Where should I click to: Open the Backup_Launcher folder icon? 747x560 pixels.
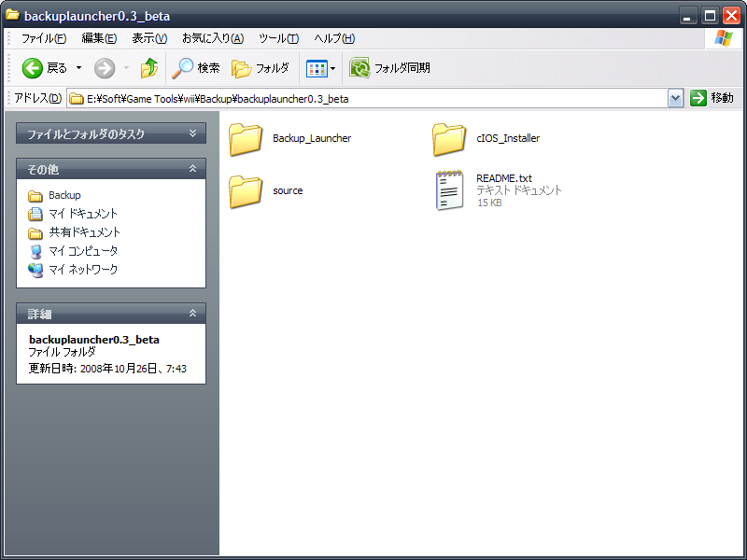[246, 139]
